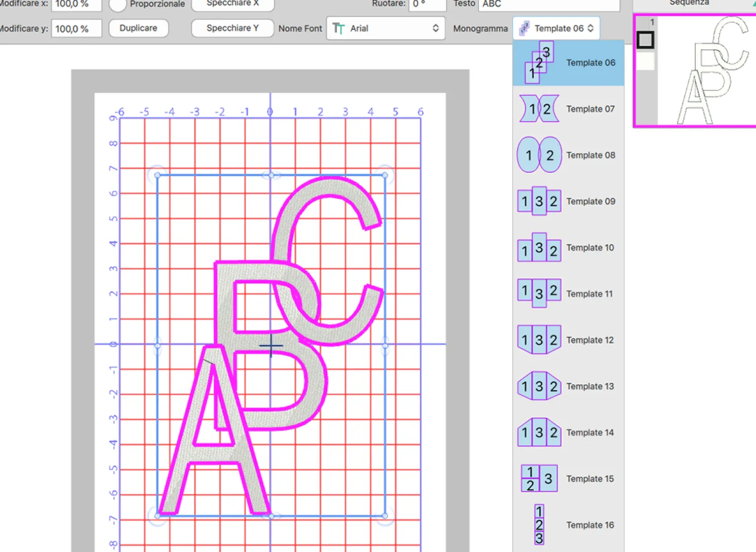Click the Ruotare angle field
The image size is (756, 552).
(x=427, y=4)
